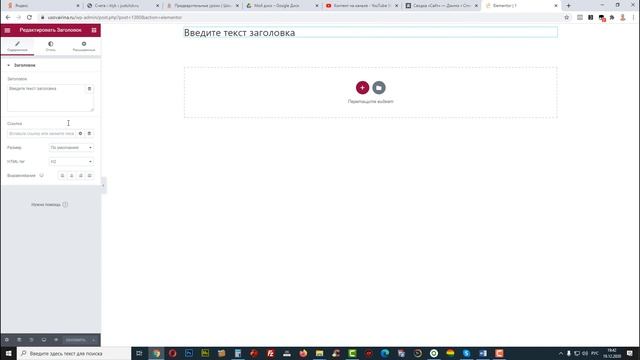Click the browser address bar
The height and width of the screenshot is (360, 640).
[x=300, y=18]
